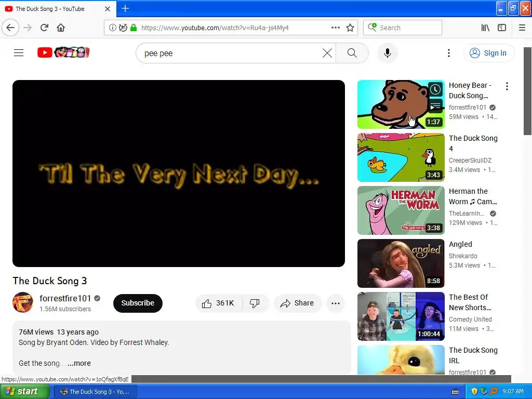
Task: Open YouTube settings three-dot menu
Action: click(449, 54)
